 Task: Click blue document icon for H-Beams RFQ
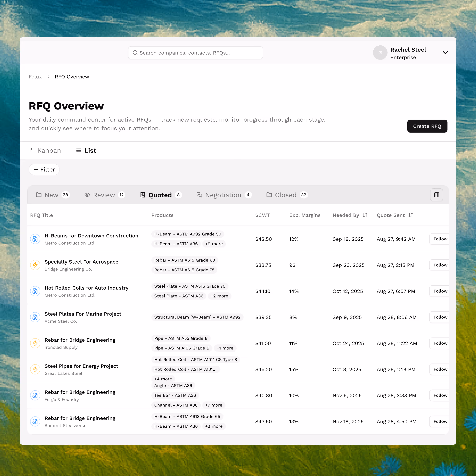click(x=35, y=239)
